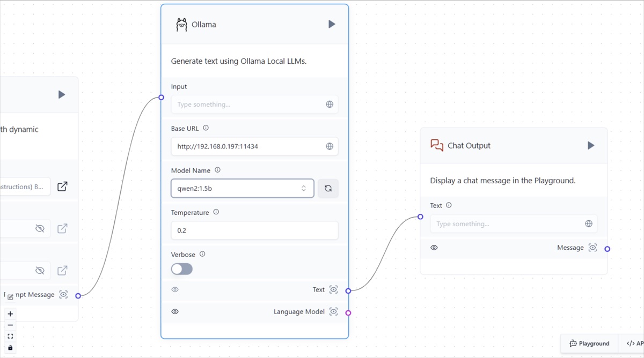Open the lower hidden field's external link icon
Screen dimensions: 644x358
pos(62,271)
